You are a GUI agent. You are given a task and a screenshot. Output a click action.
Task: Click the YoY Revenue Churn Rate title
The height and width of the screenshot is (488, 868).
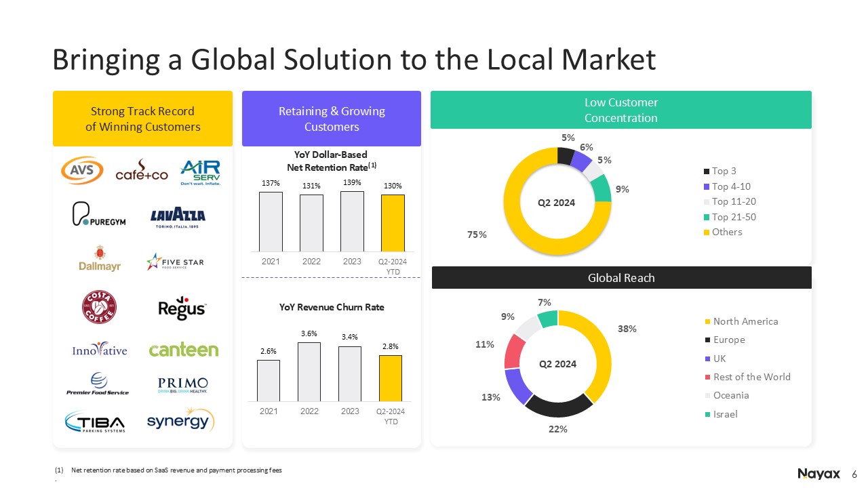332,307
